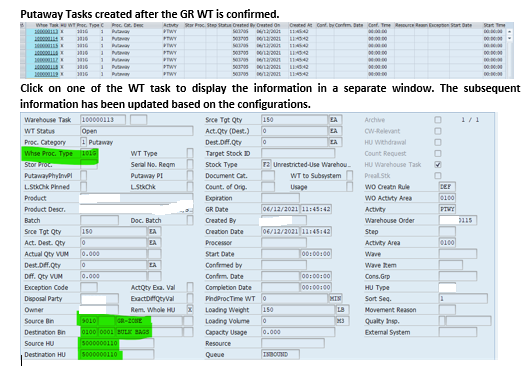Click the Exception Code field
The width and height of the screenshot is (526, 366).
pyautogui.click(x=89, y=287)
